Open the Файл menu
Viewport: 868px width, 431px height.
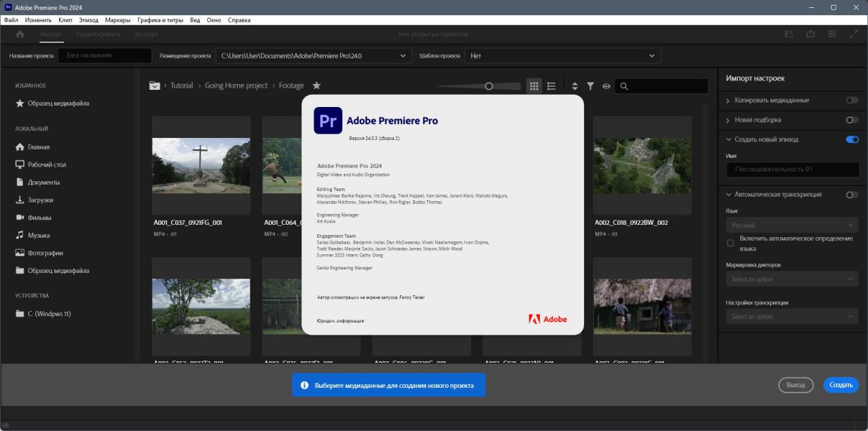[11, 20]
